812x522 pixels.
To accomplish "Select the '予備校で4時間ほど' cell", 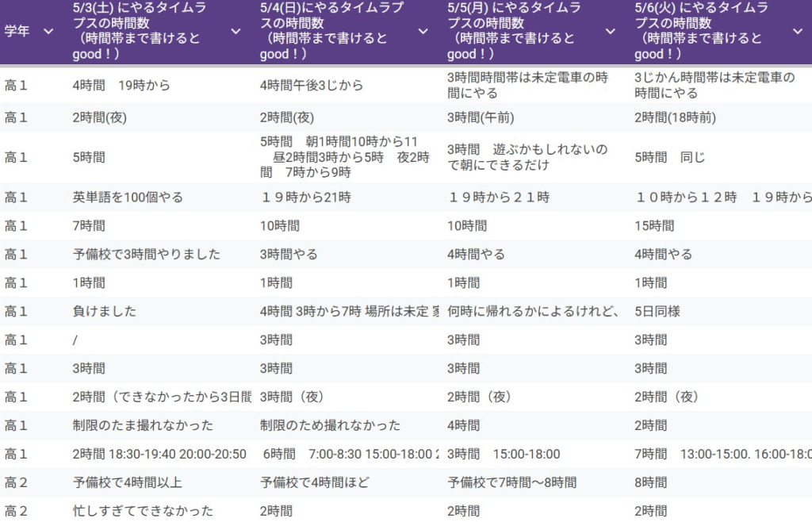I will (315, 482).
